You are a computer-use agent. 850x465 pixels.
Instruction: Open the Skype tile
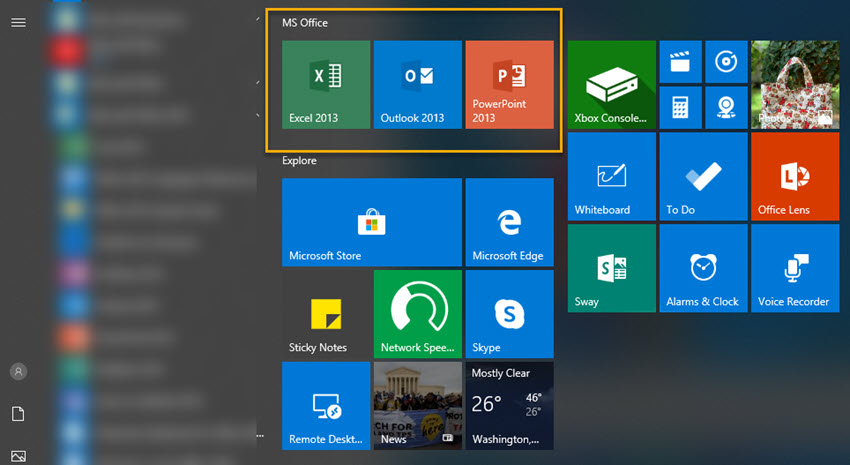pyautogui.click(x=509, y=314)
